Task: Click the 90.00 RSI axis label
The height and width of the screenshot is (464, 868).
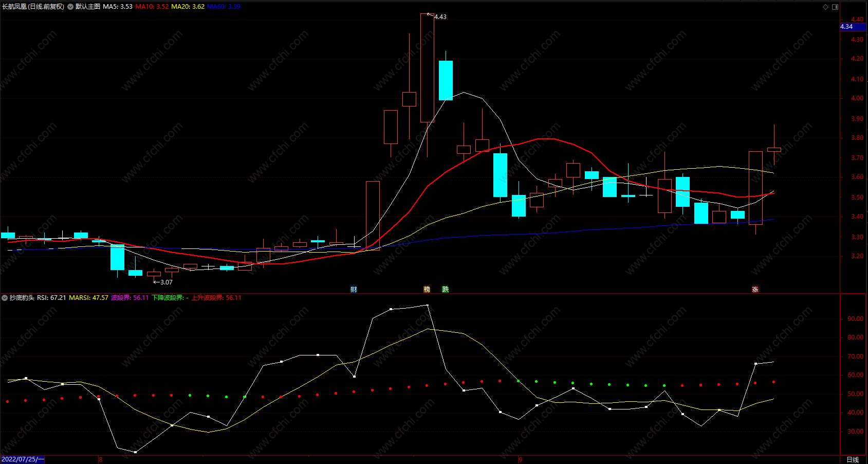Action: pos(856,319)
